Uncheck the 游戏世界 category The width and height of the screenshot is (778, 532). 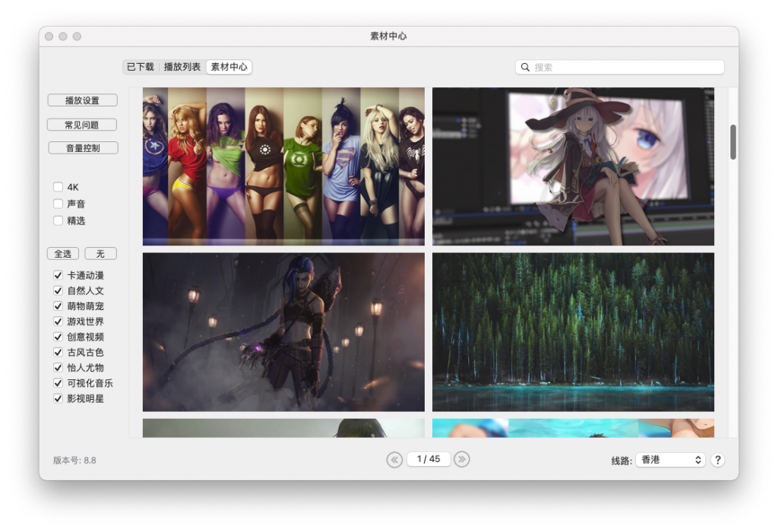58,321
